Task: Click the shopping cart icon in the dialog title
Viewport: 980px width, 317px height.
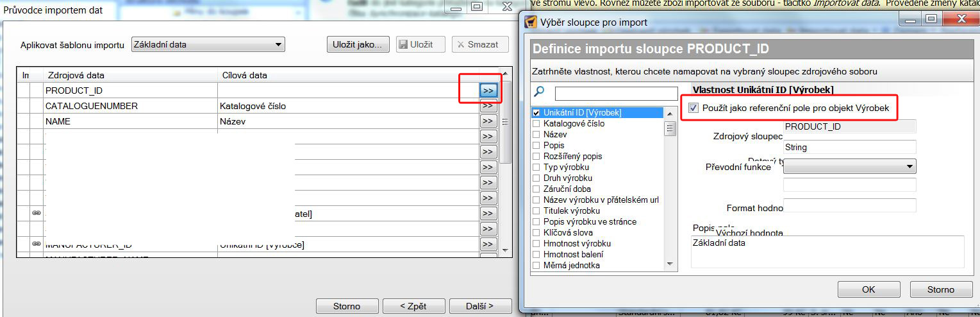Action: pyautogui.click(x=531, y=22)
